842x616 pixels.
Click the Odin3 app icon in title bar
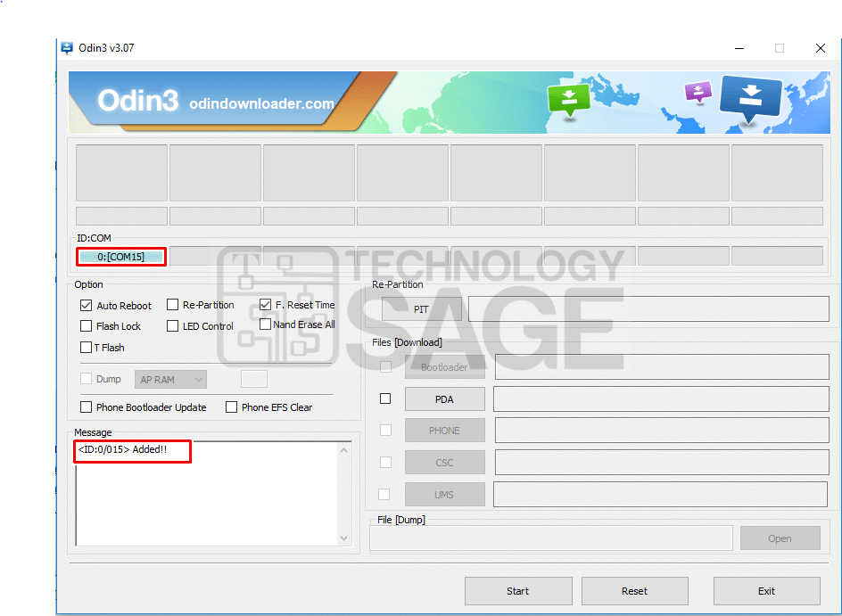coord(67,48)
